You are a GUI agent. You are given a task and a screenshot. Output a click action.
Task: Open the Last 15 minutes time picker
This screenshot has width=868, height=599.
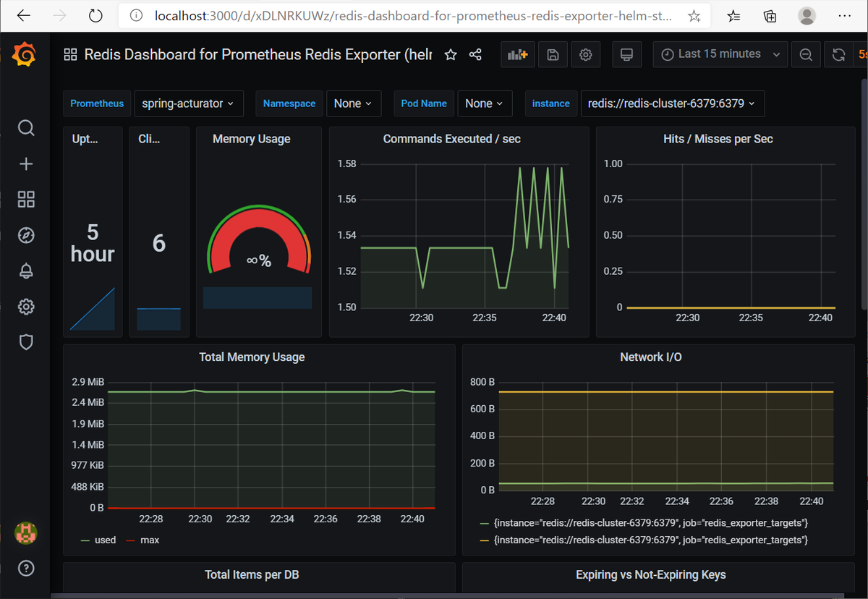[720, 54]
